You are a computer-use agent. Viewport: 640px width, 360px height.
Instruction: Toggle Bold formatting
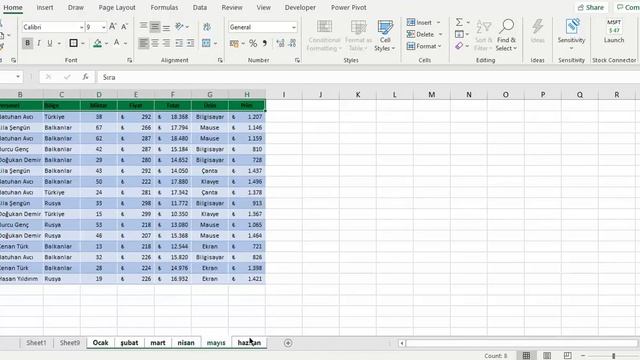[x=27, y=43]
